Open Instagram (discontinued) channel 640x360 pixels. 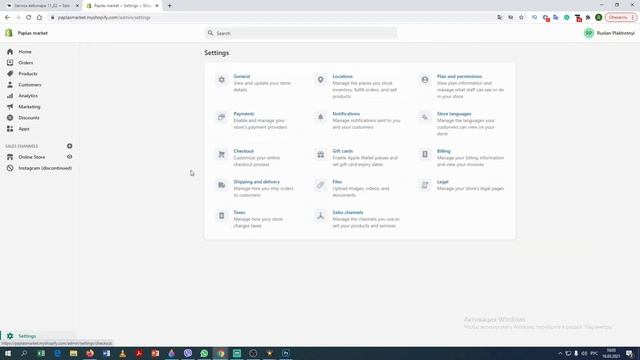coord(45,168)
